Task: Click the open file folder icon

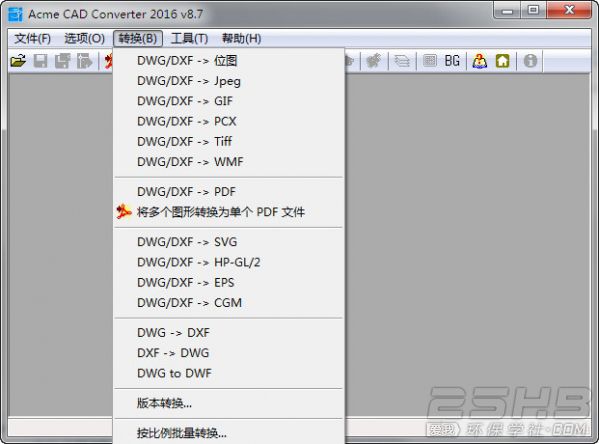Action: coord(18,61)
